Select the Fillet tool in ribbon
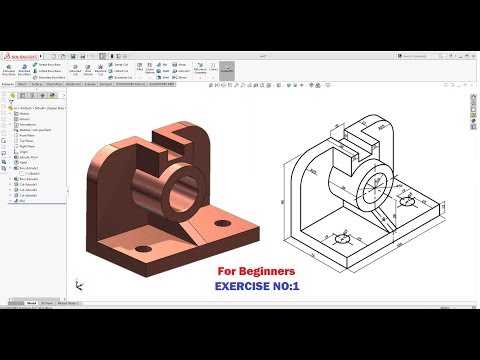 (140, 67)
